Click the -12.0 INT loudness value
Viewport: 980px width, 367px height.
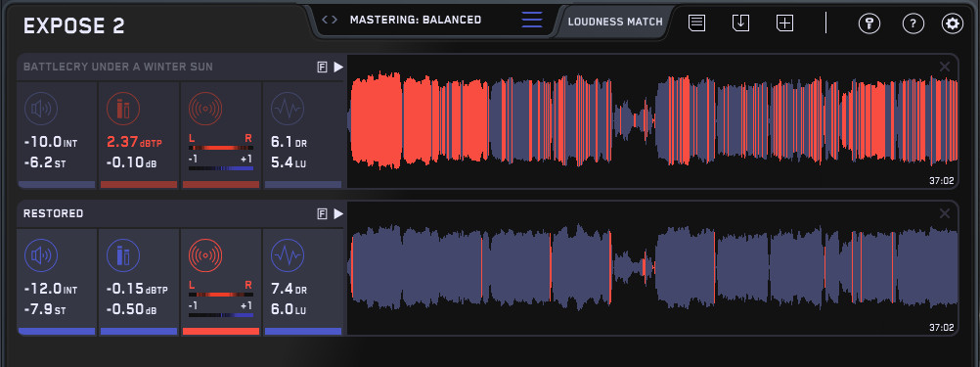point(51,290)
